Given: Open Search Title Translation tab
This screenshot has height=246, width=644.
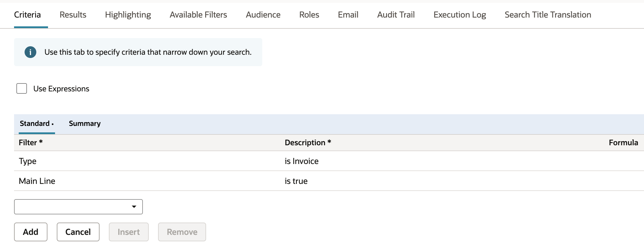Looking at the screenshot, I should [548, 15].
